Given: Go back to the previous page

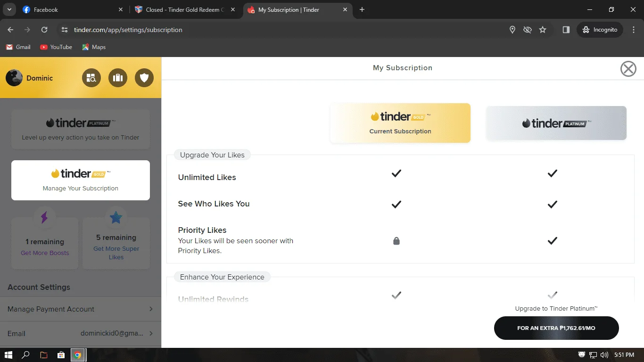Looking at the screenshot, I should tap(10, 30).
